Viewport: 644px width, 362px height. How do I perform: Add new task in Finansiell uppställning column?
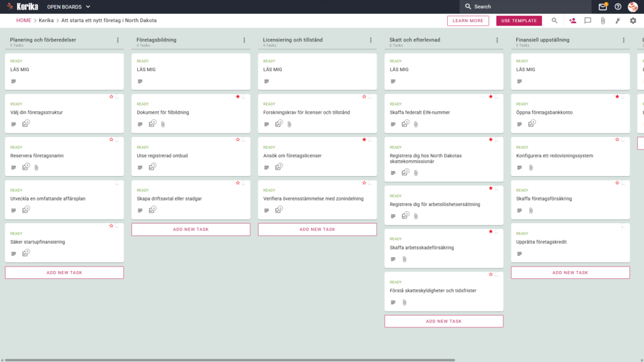coord(570,273)
